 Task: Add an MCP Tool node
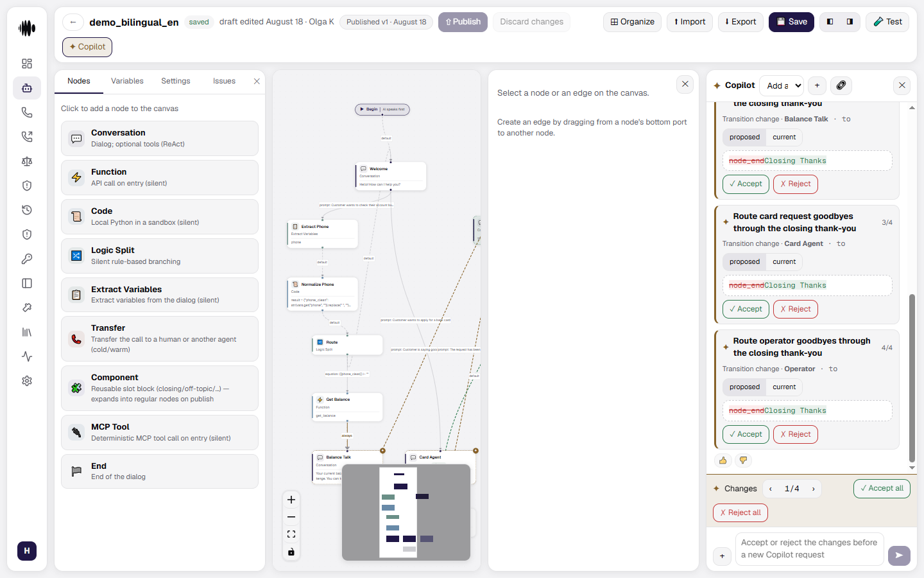point(160,432)
